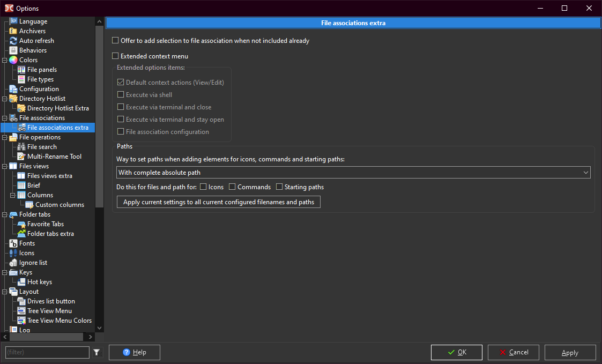The height and width of the screenshot is (364, 602).
Task: Click the filter text input field
Action: click(x=47, y=352)
